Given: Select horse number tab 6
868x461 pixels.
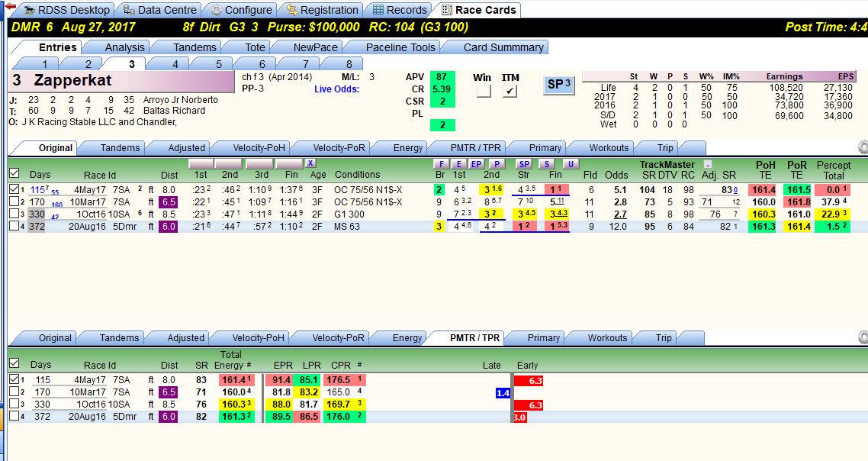Looking at the screenshot, I should tap(262, 63).
